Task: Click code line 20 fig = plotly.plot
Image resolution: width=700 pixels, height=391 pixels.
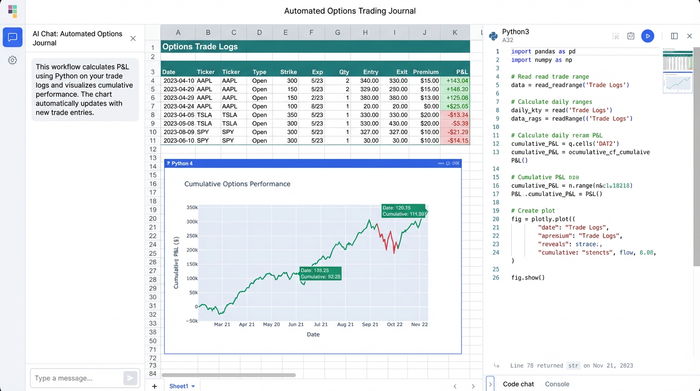Action: [543, 219]
